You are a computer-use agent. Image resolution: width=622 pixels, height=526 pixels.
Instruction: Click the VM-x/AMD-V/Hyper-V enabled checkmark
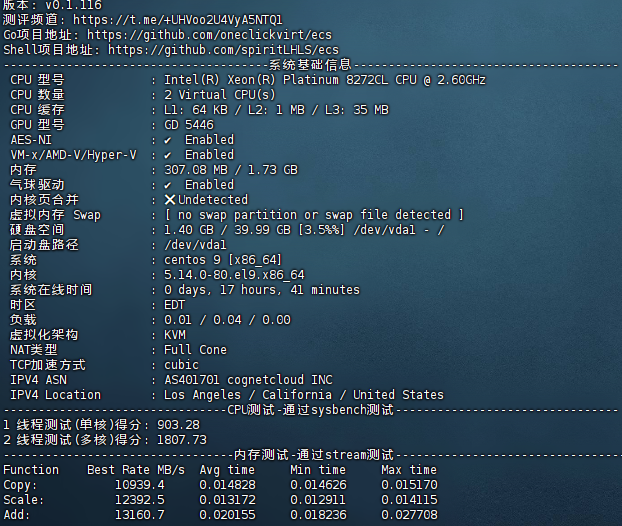[168, 155]
